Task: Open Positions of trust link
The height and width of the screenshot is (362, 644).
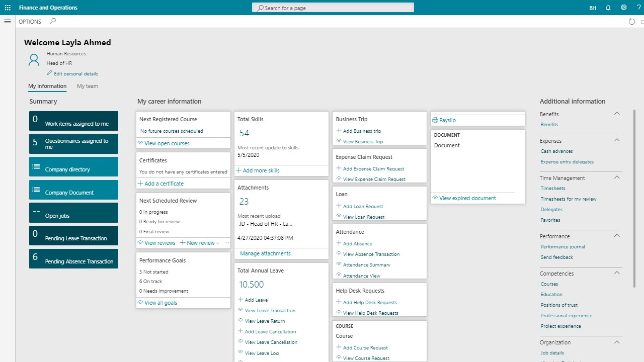Action: tap(559, 305)
